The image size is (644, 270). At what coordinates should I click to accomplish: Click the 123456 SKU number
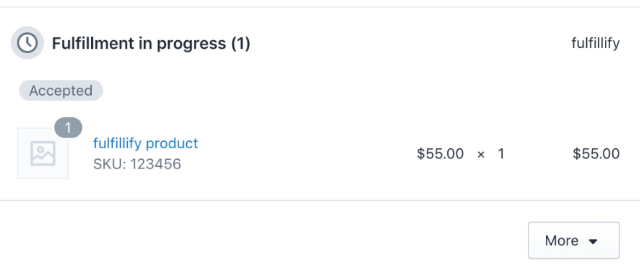point(156,164)
